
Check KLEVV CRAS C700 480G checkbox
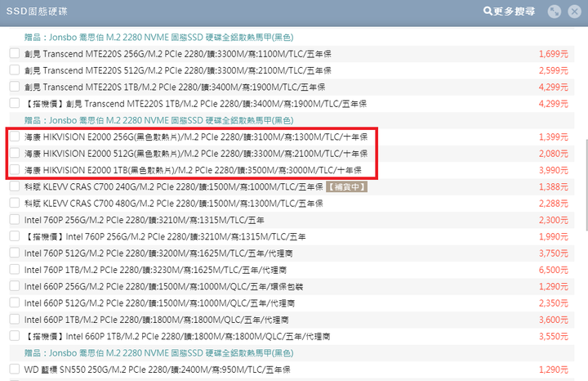pos(15,203)
